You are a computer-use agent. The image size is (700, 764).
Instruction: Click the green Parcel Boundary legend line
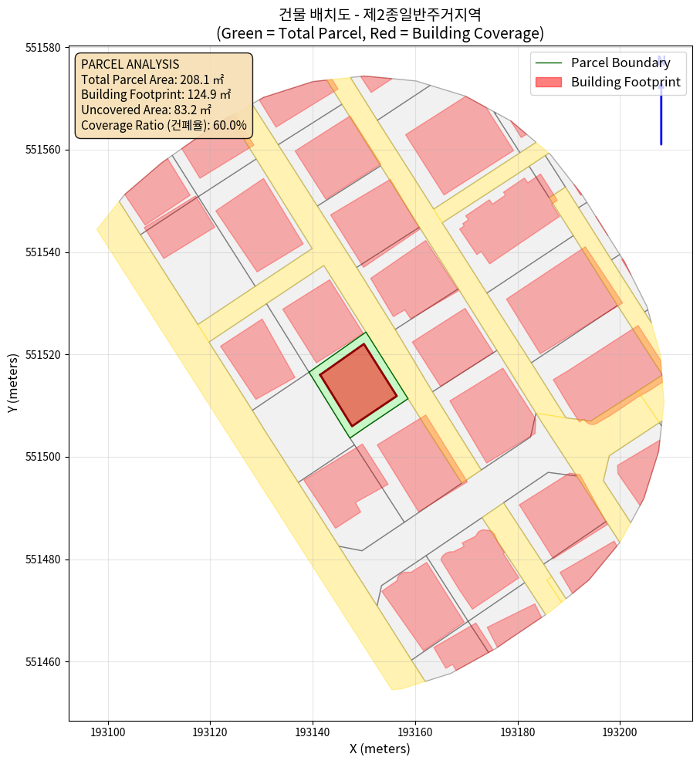(x=548, y=63)
